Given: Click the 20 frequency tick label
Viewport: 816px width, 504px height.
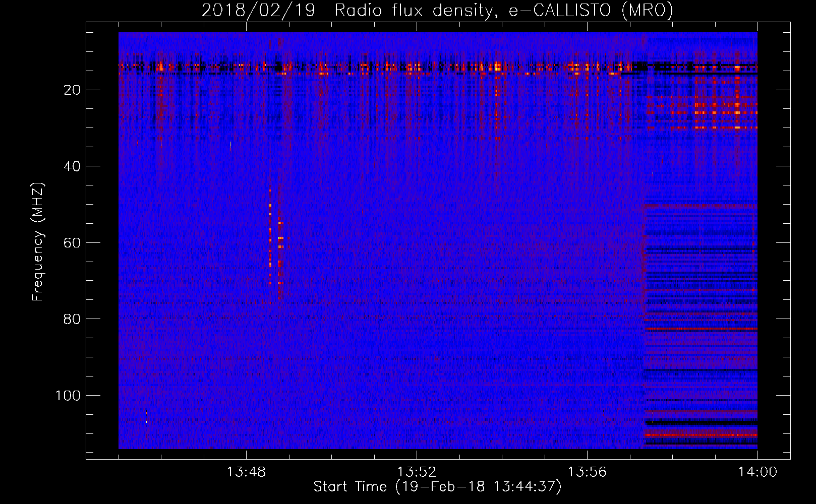Looking at the screenshot, I should pyautogui.click(x=73, y=90).
